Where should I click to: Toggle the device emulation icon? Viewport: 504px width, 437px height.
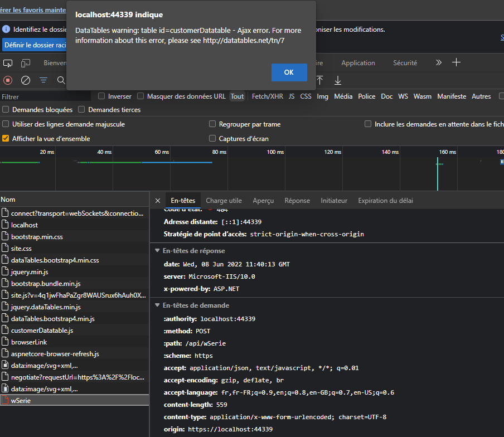click(x=26, y=63)
